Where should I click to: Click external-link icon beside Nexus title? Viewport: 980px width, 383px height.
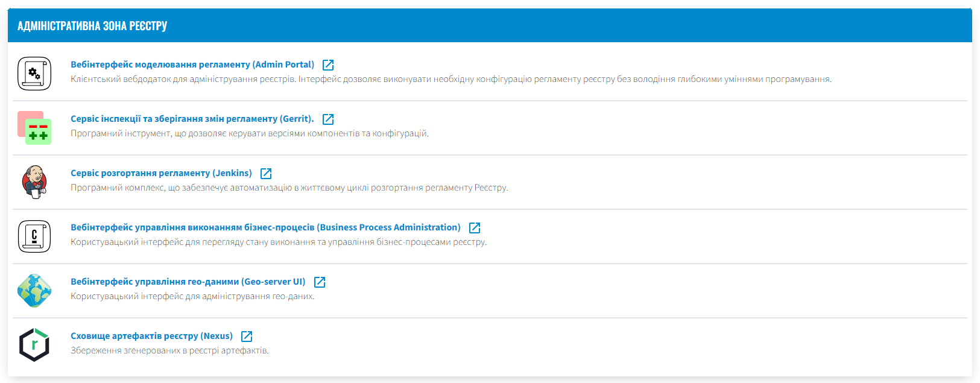tap(247, 337)
